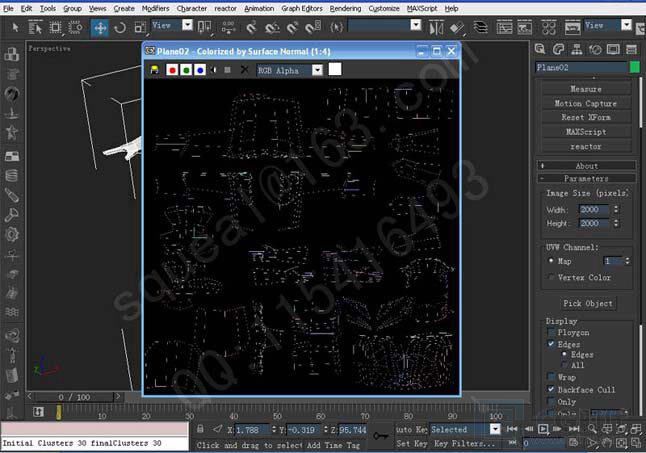Open the RGB Alpha channel dropdown
This screenshot has width=646, height=453.
[x=317, y=70]
